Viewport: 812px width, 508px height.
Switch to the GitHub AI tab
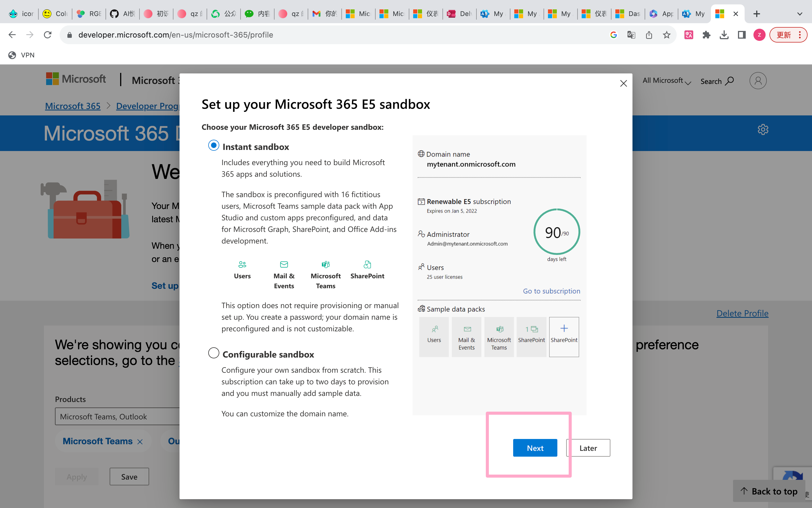[x=122, y=14]
